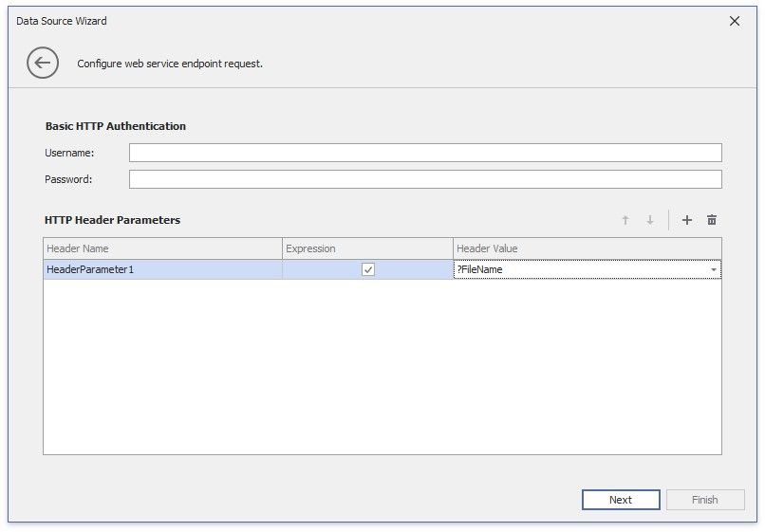
Task: Click the HTTP Header Parameters section heading
Action: (112, 220)
